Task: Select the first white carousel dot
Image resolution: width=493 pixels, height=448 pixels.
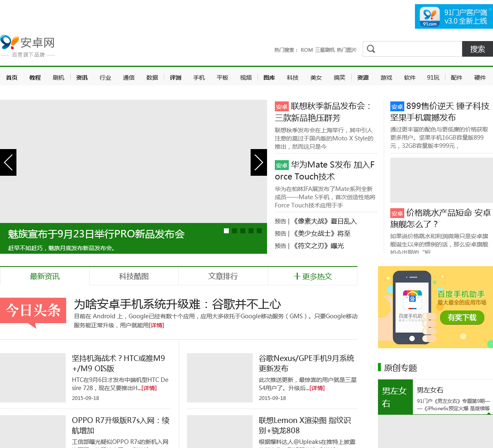Action: tap(226, 231)
